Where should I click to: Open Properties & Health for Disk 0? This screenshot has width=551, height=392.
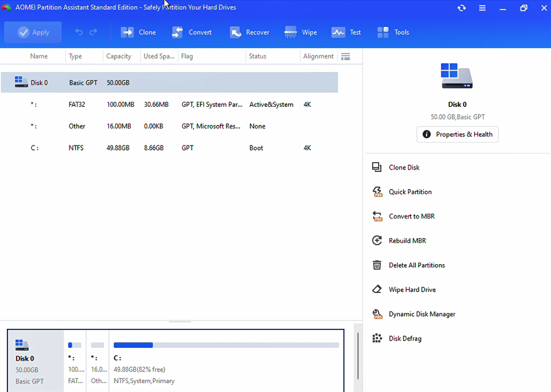point(457,134)
